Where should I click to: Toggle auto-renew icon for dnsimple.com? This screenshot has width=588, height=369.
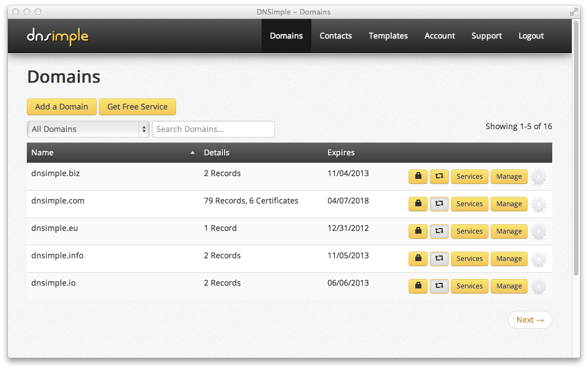tap(439, 204)
